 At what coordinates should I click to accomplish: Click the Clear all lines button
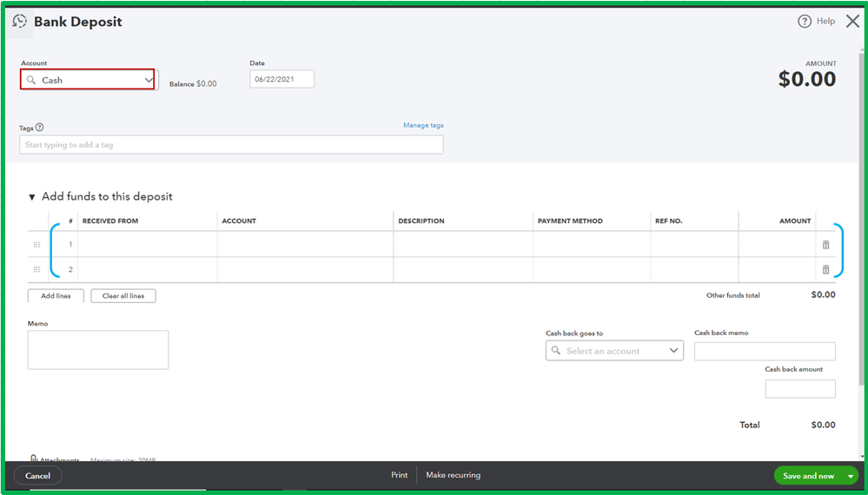click(123, 296)
